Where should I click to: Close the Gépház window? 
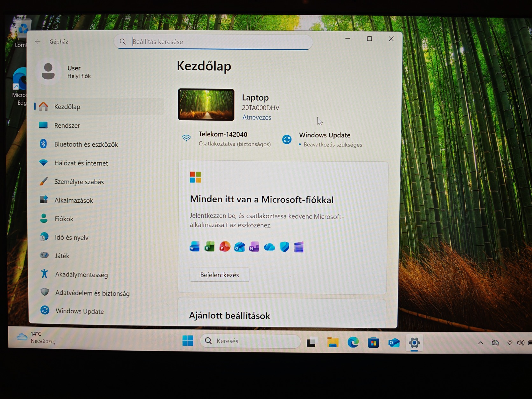(391, 39)
